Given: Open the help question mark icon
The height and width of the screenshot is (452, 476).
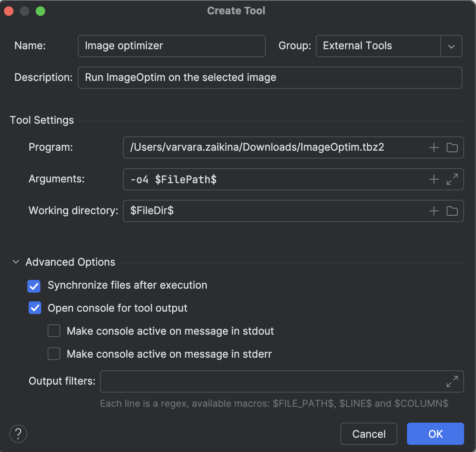Looking at the screenshot, I should pos(18,434).
